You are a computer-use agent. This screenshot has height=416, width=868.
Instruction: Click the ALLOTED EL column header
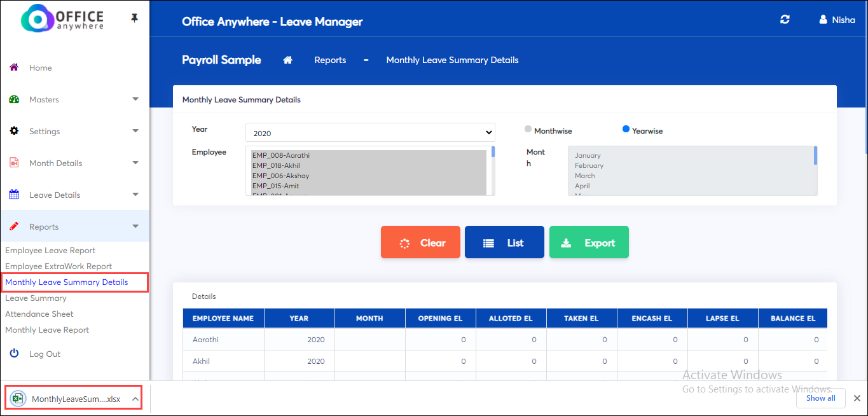click(x=511, y=319)
